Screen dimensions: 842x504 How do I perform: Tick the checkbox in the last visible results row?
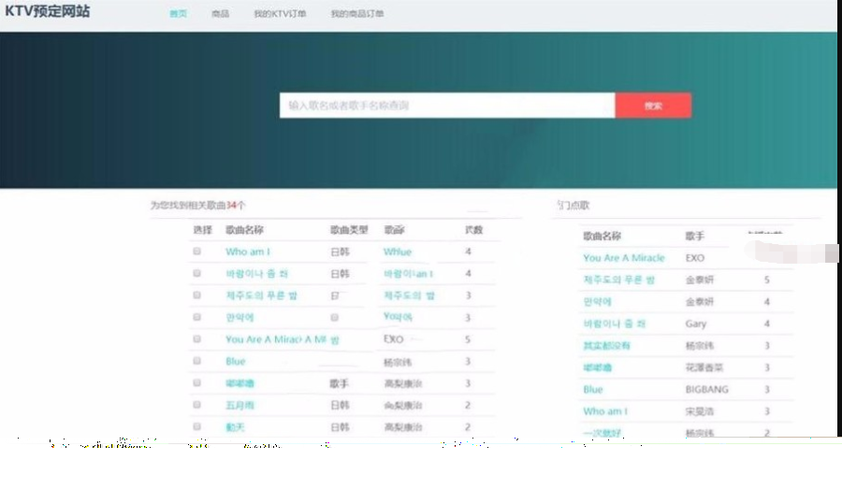[197, 426]
